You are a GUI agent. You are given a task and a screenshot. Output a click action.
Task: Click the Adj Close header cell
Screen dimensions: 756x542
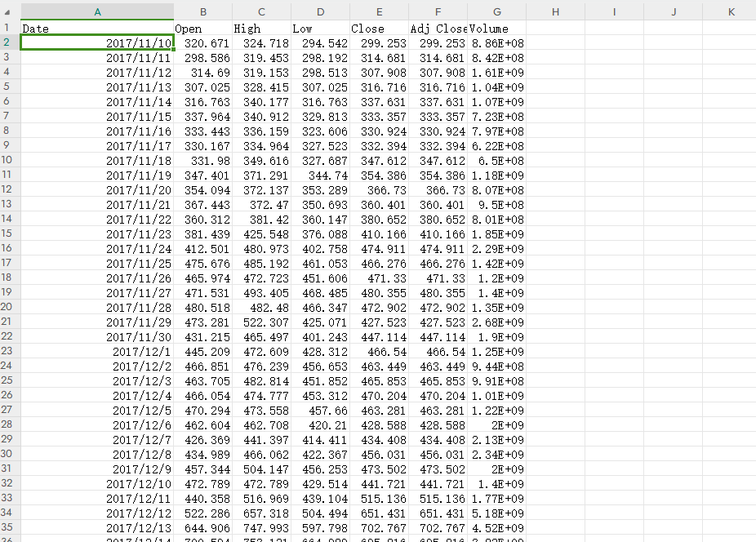point(438,29)
